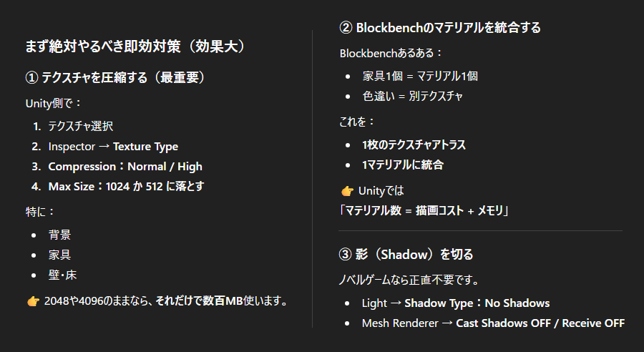The height and width of the screenshot is (352, 644).
Task: Click the pointing hand emoji before 2048や4096
Action: click(x=32, y=300)
